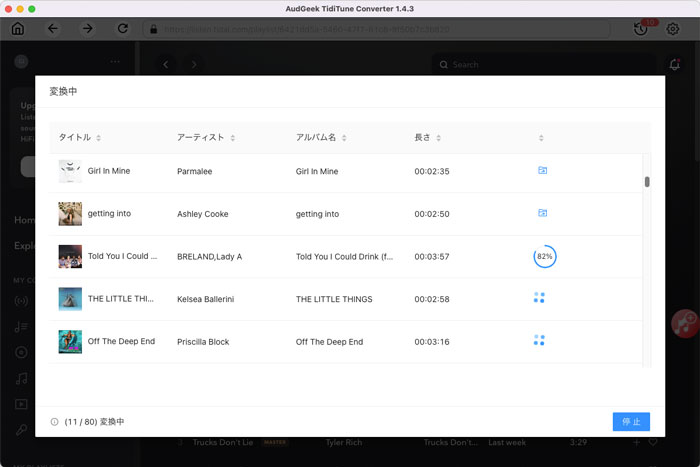Click the Tidal Search field
The image size is (700, 467).
pyautogui.click(x=545, y=65)
